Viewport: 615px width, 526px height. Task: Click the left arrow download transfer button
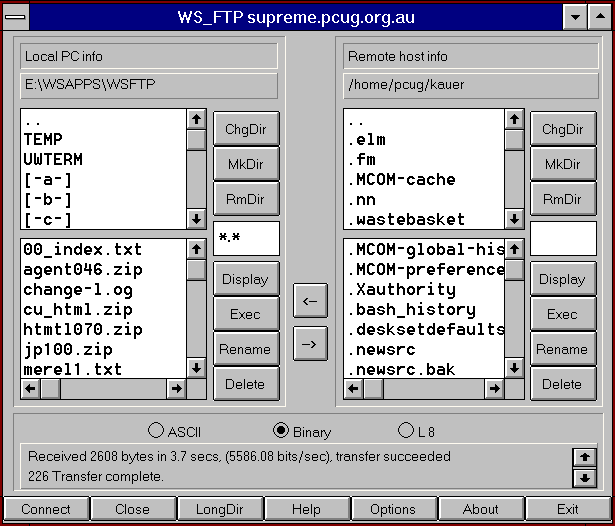click(310, 300)
